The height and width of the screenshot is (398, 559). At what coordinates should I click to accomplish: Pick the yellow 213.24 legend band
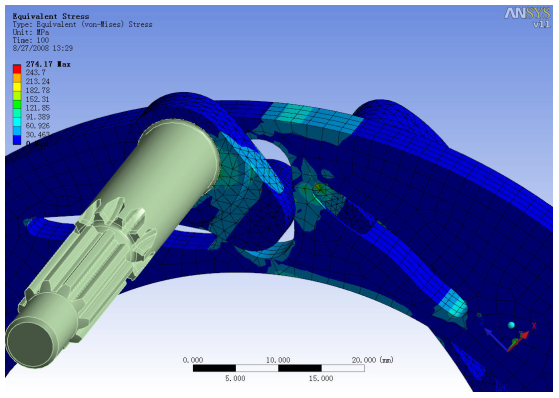(x=17, y=86)
